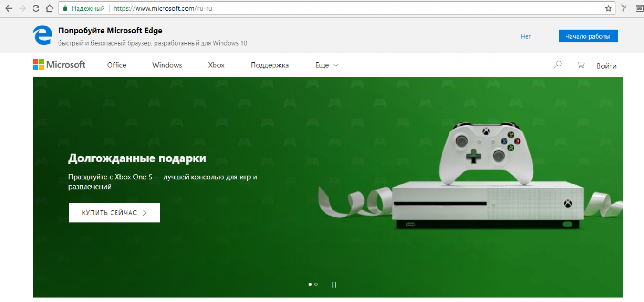The width and height of the screenshot is (644, 302).
Task: Open site search with magnifier icon
Action: pyautogui.click(x=558, y=65)
